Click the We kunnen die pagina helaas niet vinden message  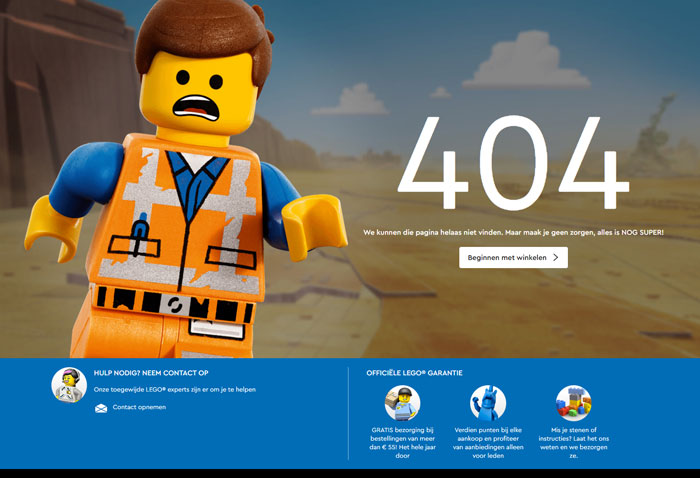pos(513,233)
